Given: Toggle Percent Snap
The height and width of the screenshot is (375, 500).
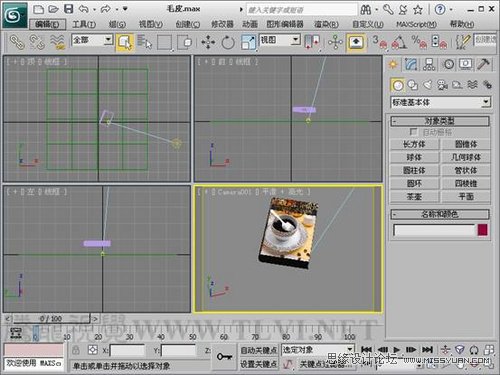Looking at the screenshot, I should coord(419,42).
